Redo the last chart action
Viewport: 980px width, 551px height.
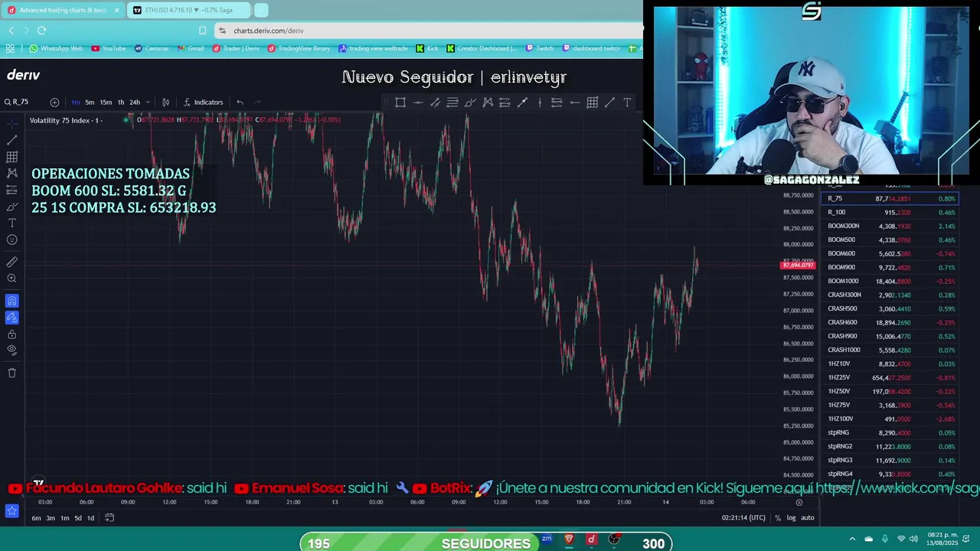[x=257, y=102]
